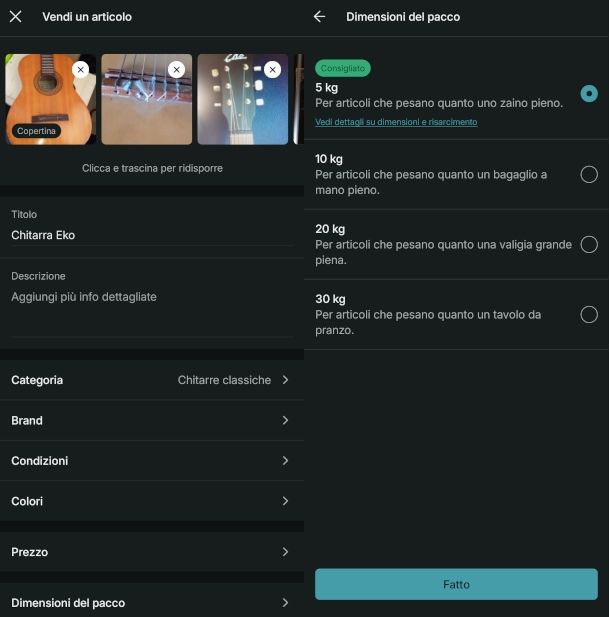Click the '30 kg' option title

(330, 299)
